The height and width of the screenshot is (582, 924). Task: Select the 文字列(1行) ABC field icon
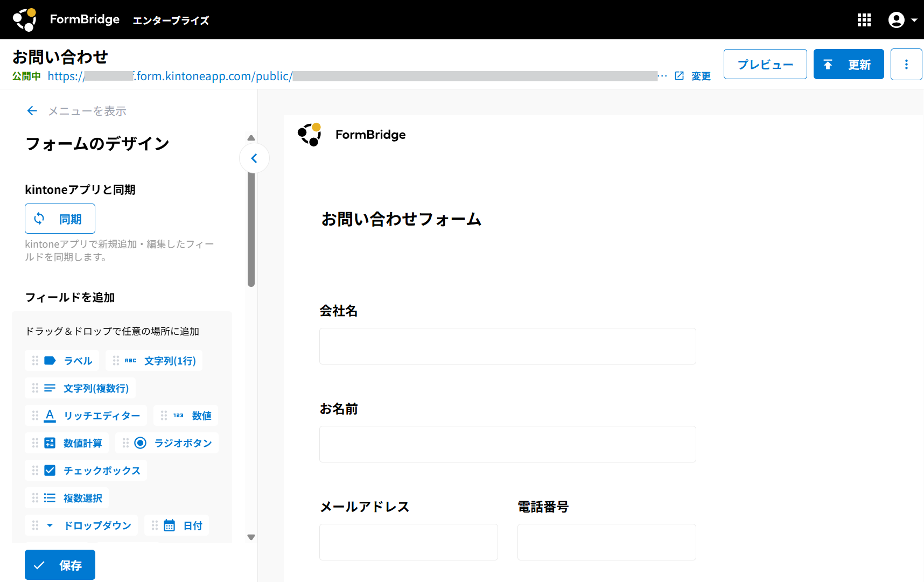pos(129,361)
